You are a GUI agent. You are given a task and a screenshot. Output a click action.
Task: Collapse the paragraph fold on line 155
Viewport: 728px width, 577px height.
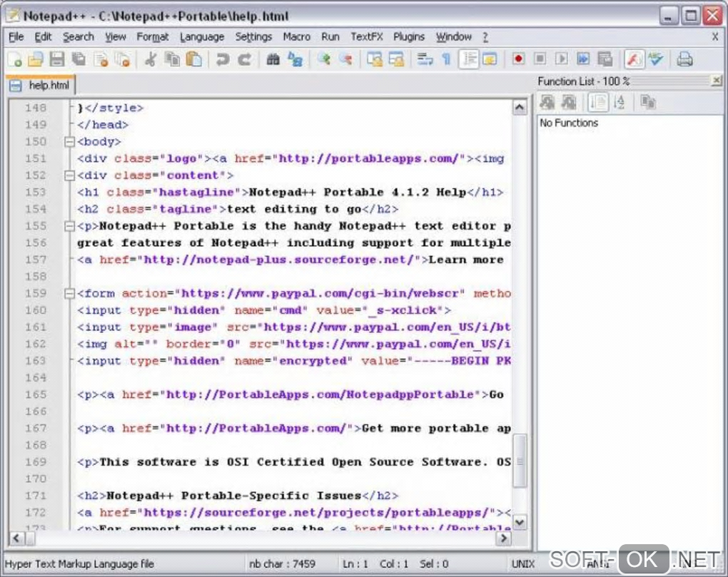coord(69,226)
